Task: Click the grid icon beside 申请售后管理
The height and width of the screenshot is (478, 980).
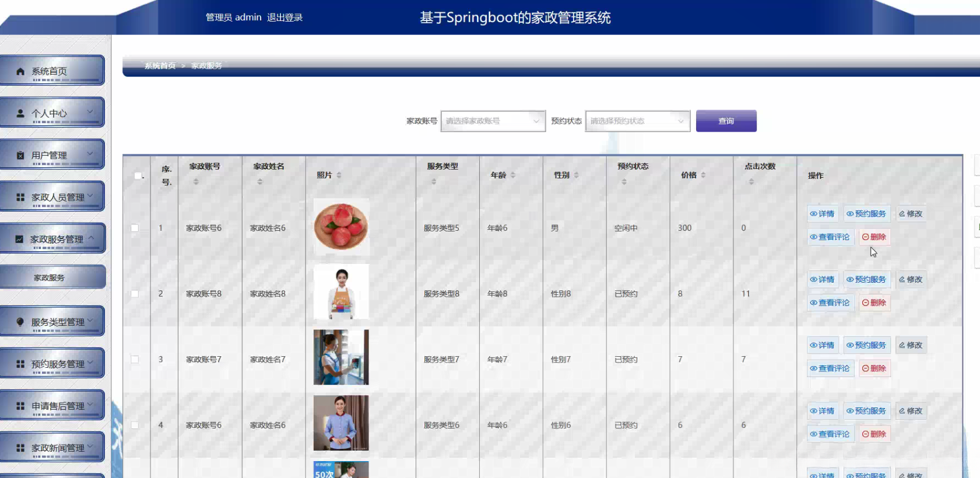Action: 20,406
